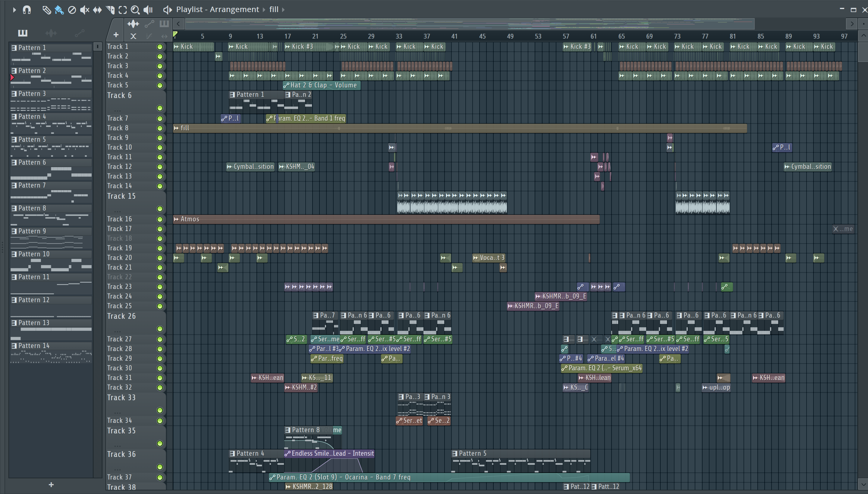Image resolution: width=868 pixels, height=494 pixels.
Task: Toggle mute LED for Track 20
Action: click(x=160, y=258)
